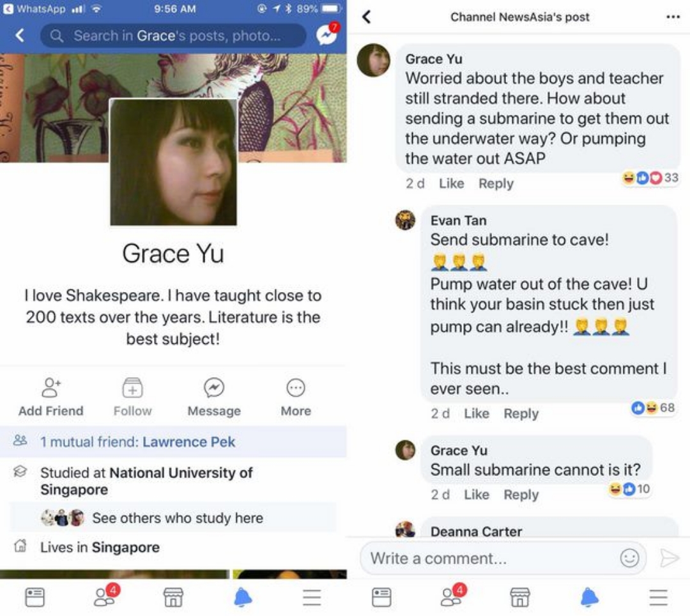This screenshot has height=616, width=690.
Task: Toggle Follow on Grace Yu's profile
Action: (132, 397)
